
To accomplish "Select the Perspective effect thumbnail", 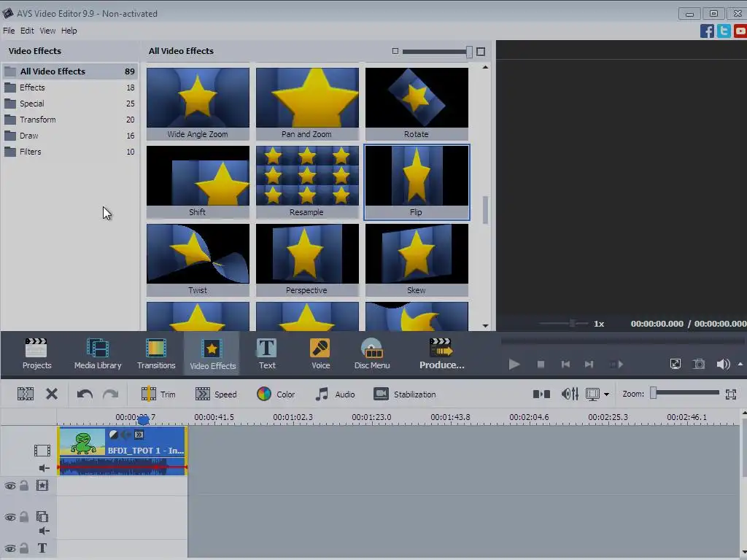I will (x=307, y=260).
